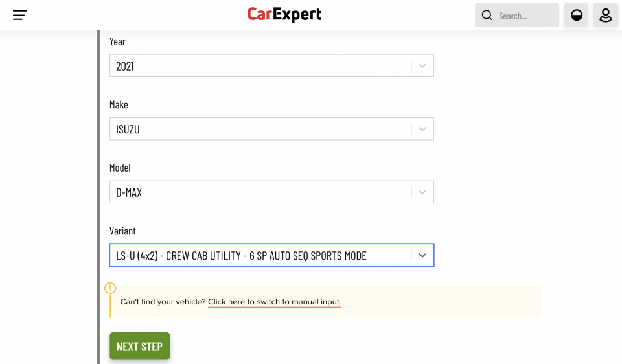Open the Year dropdown showing 2021
Viewport: 622px width, 364px height.
pos(259,66)
